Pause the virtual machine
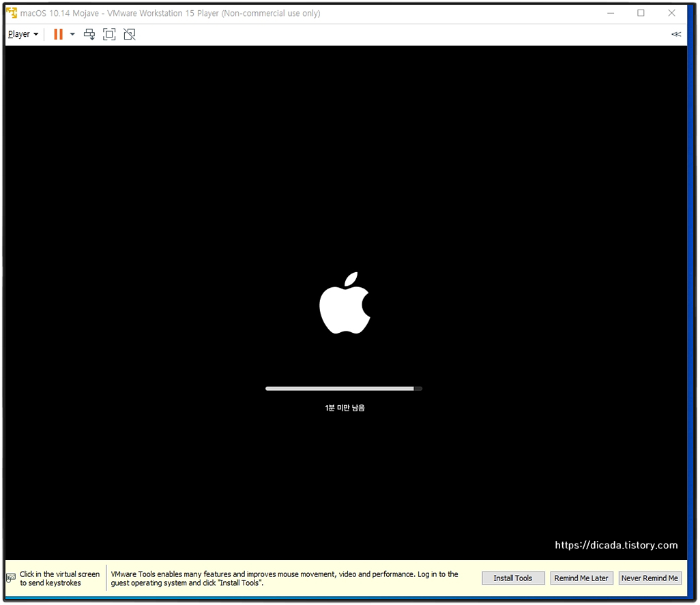 59,34
